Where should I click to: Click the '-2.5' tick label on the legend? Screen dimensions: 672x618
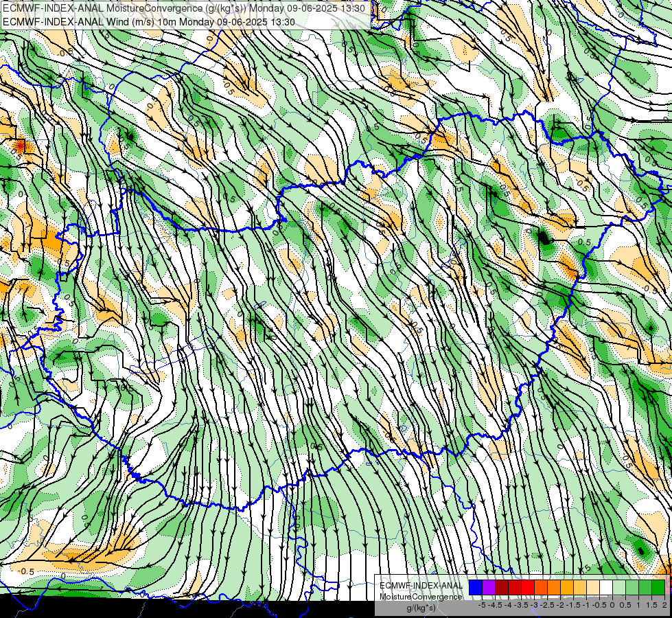tap(547, 605)
